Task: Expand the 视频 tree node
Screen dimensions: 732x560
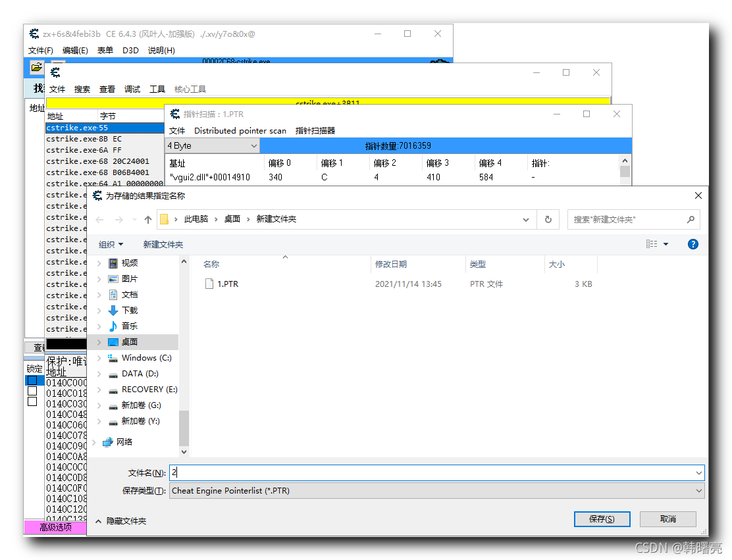Action: click(x=99, y=264)
